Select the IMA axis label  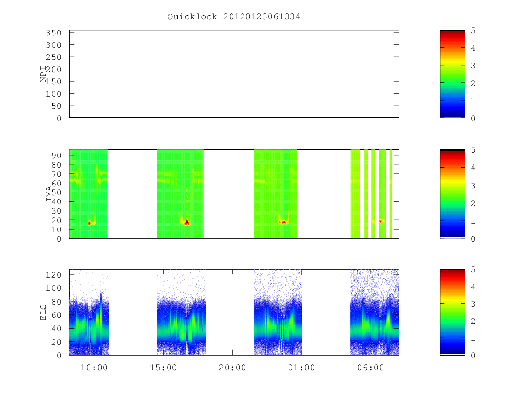[49, 194]
